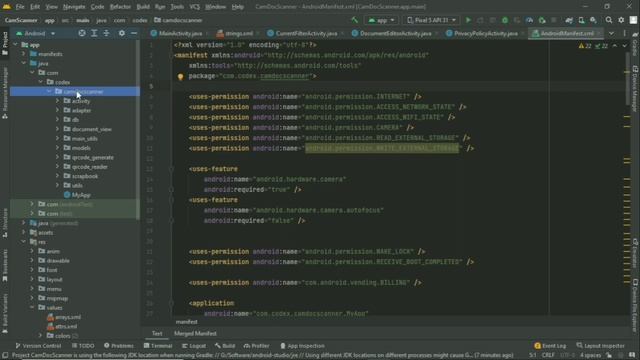640x360 pixels.
Task: Open the Android project view dropdown
Action: 36,33
